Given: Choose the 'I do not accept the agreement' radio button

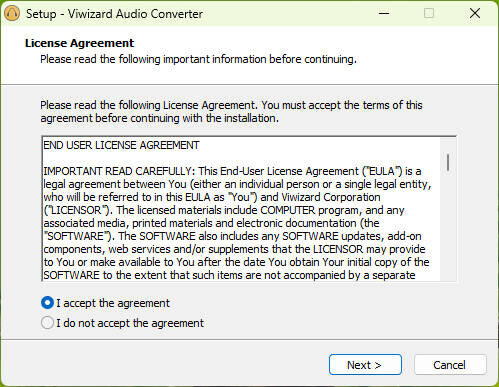Looking at the screenshot, I should [47, 323].
